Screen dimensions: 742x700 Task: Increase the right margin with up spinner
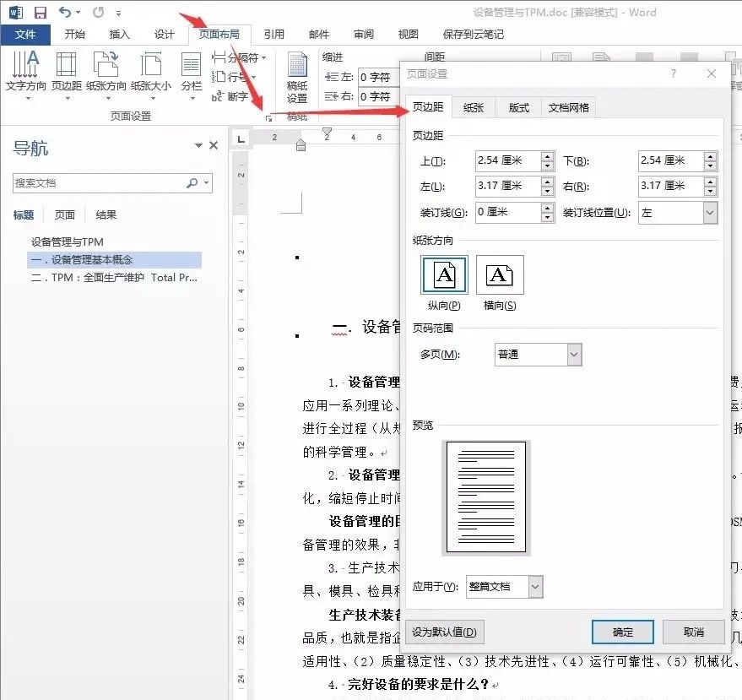pos(710,182)
